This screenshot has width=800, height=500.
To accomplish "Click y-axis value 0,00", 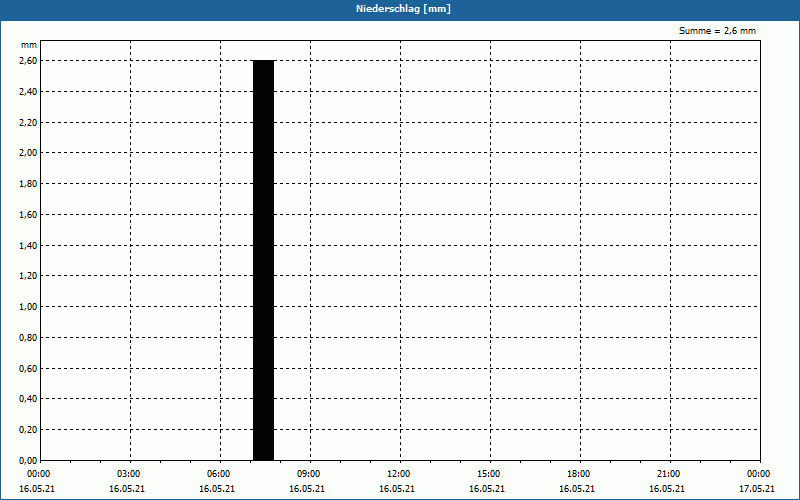I will 28,460.
